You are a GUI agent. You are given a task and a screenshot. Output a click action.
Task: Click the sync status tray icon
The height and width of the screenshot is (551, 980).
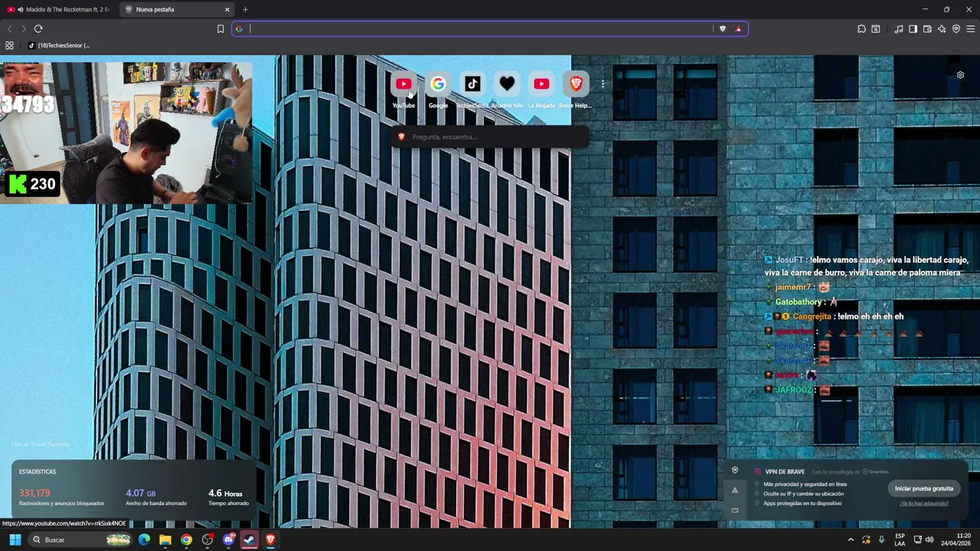[866, 540]
